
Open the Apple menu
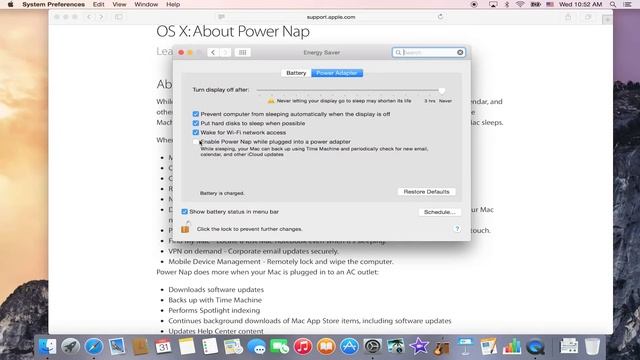point(11,4)
